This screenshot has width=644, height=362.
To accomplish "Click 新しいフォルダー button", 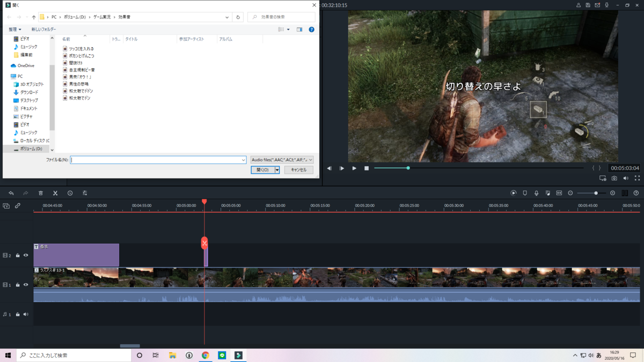I will pos(43,29).
